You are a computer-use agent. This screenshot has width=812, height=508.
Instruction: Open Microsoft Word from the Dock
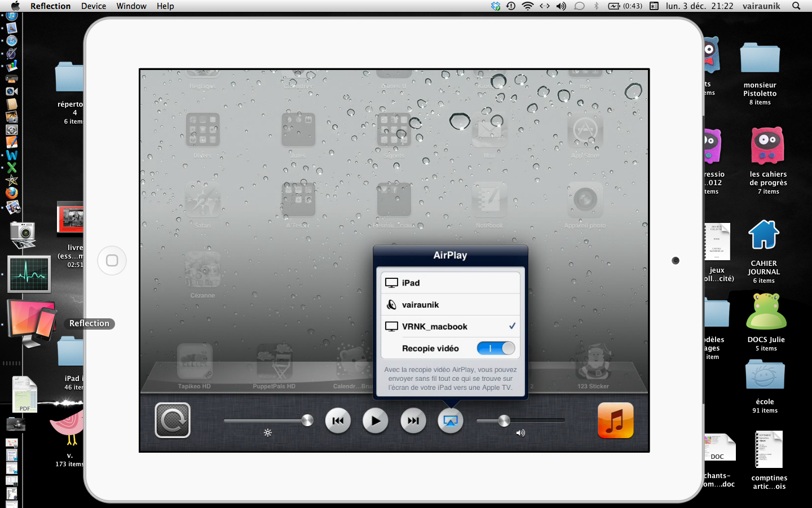click(x=11, y=155)
